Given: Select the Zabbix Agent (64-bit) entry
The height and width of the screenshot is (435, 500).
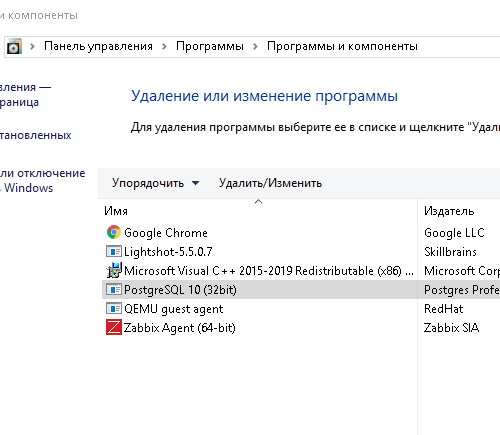Looking at the screenshot, I should click(x=180, y=328).
